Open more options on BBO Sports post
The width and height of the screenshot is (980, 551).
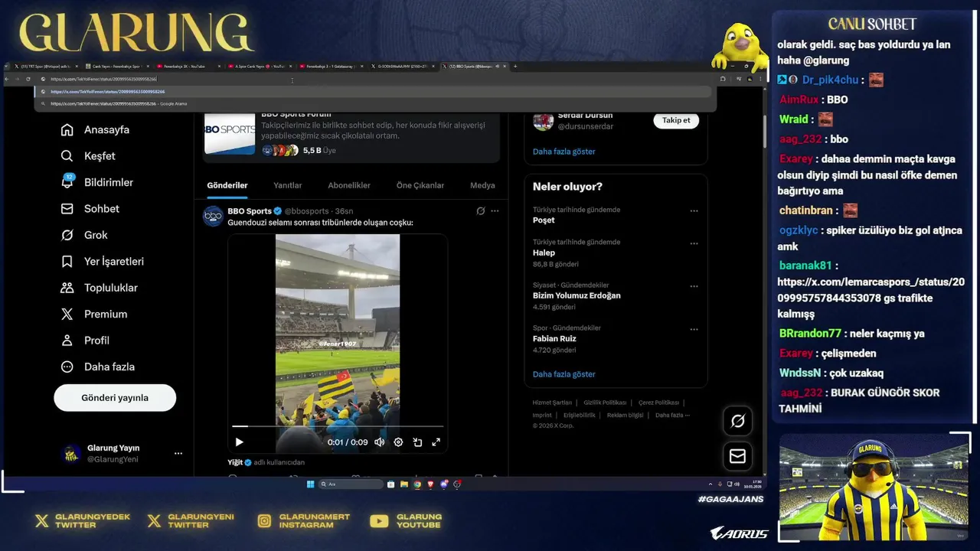pyautogui.click(x=495, y=211)
